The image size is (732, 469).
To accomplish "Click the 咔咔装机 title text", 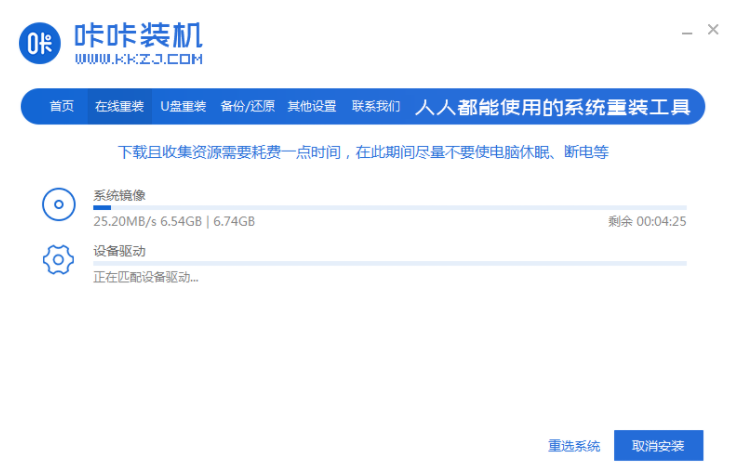I will (x=139, y=35).
